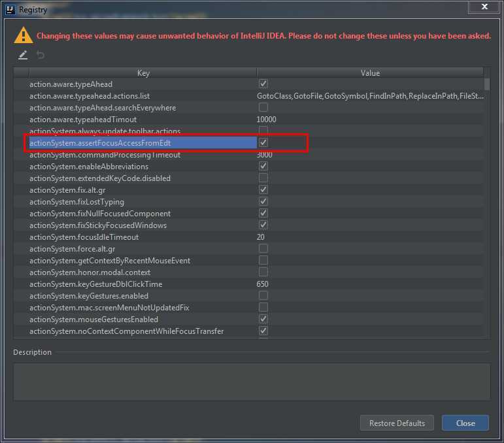Select actionSystem.extendedKeyCode.disabled key

pos(100,178)
